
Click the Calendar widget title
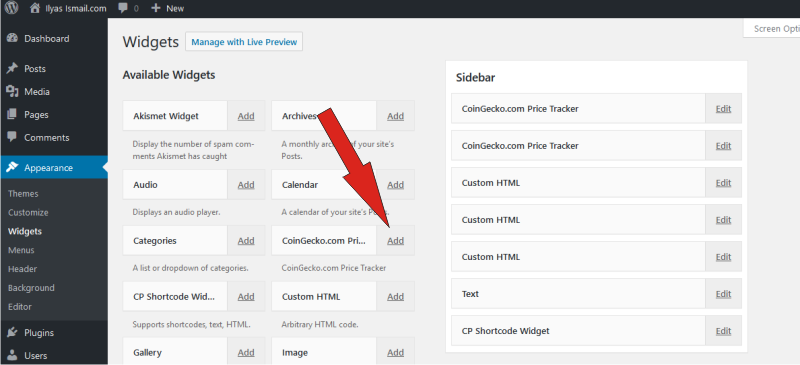click(x=300, y=185)
